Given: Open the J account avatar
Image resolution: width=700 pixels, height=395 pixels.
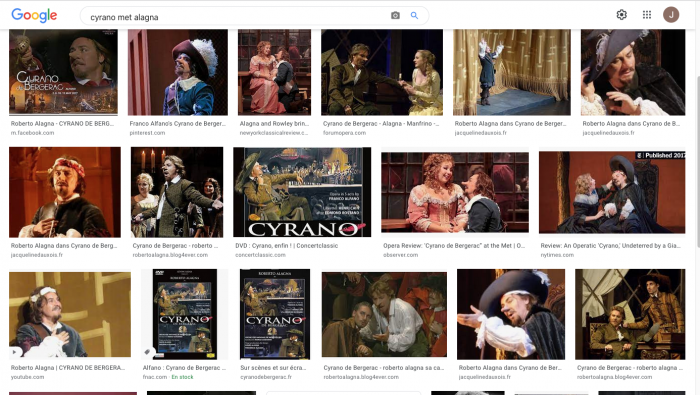Looking at the screenshot, I should coord(671,15).
